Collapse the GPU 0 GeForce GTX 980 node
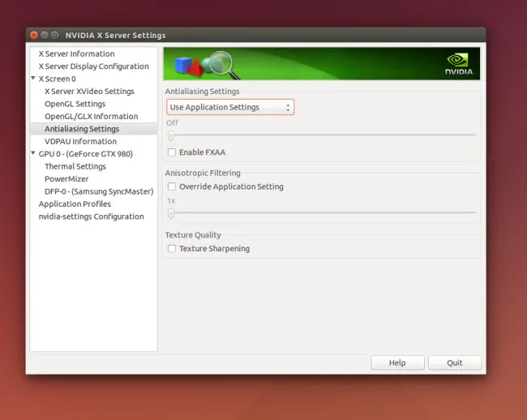 (x=33, y=154)
